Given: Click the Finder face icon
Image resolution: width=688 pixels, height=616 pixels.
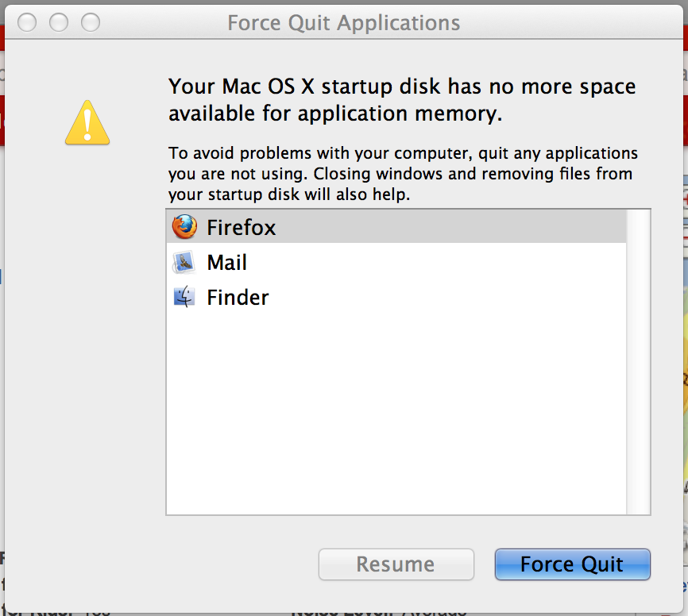Looking at the screenshot, I should (x=184, y=298).
